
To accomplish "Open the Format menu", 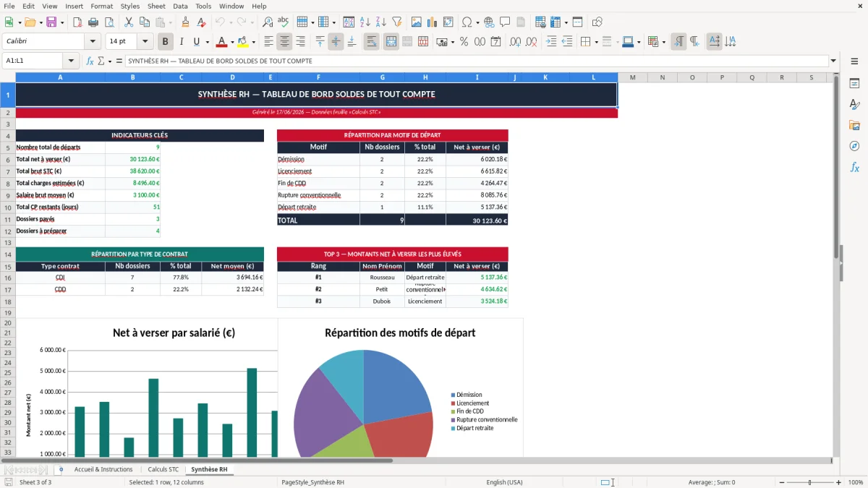I will [x=101, y=6].
